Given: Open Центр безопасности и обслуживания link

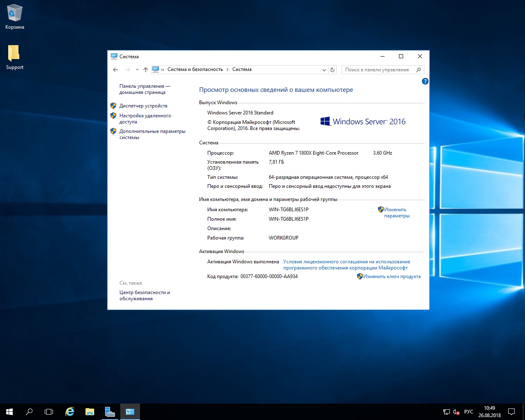Looking at the screenshot, I should click(144, 295).
